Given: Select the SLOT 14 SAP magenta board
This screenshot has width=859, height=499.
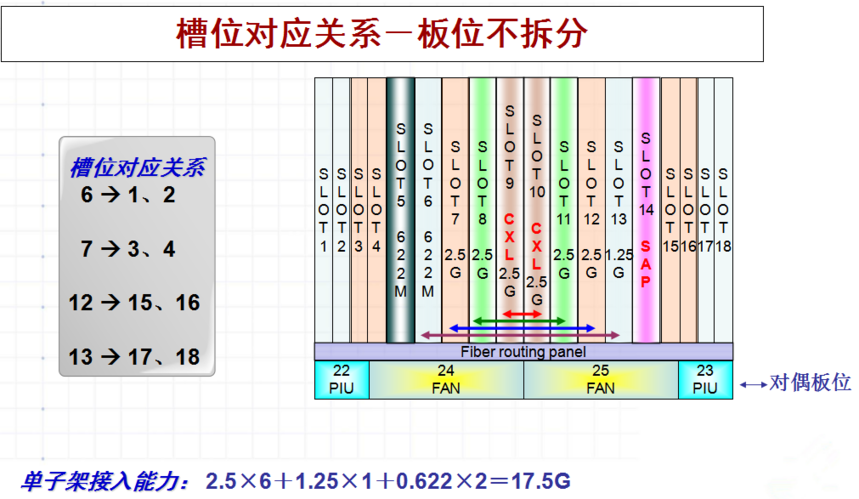Looking at the screenshot, I should (646, 210).
